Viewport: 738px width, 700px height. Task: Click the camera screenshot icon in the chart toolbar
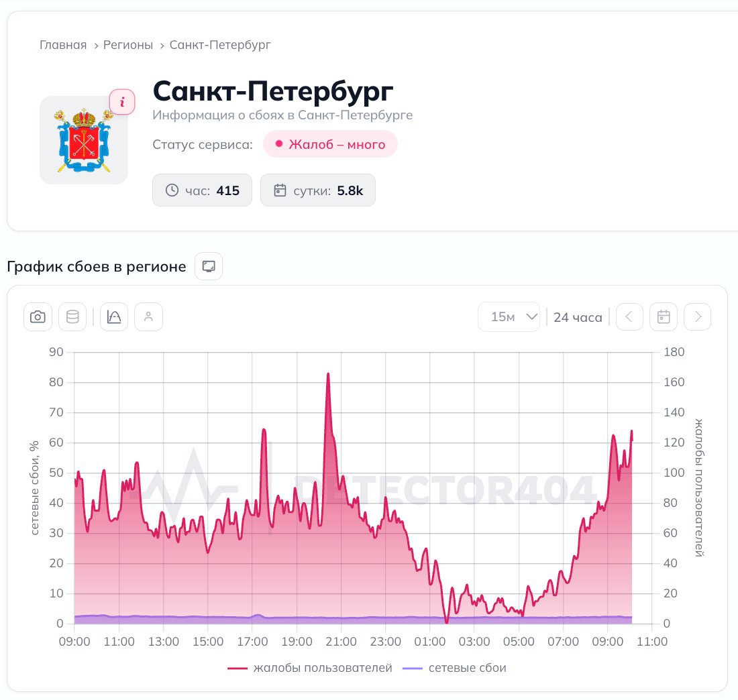[x=38, y=316]
